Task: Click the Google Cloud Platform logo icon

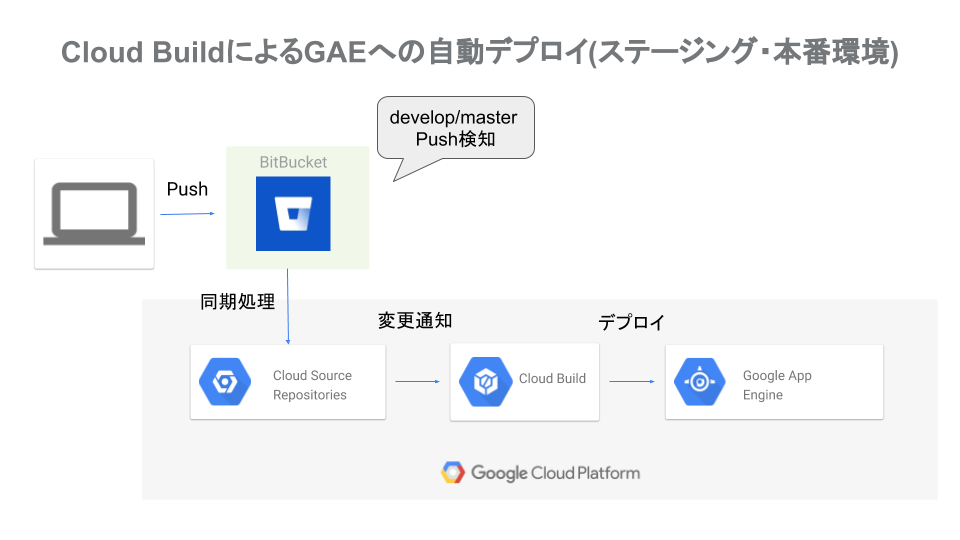Action: (453, 473)
